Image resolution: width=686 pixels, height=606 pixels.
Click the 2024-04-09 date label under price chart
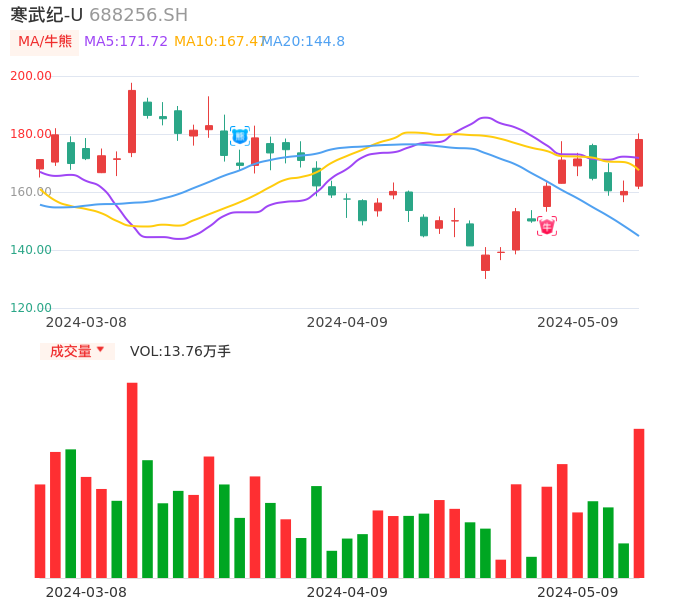point(347,322)
